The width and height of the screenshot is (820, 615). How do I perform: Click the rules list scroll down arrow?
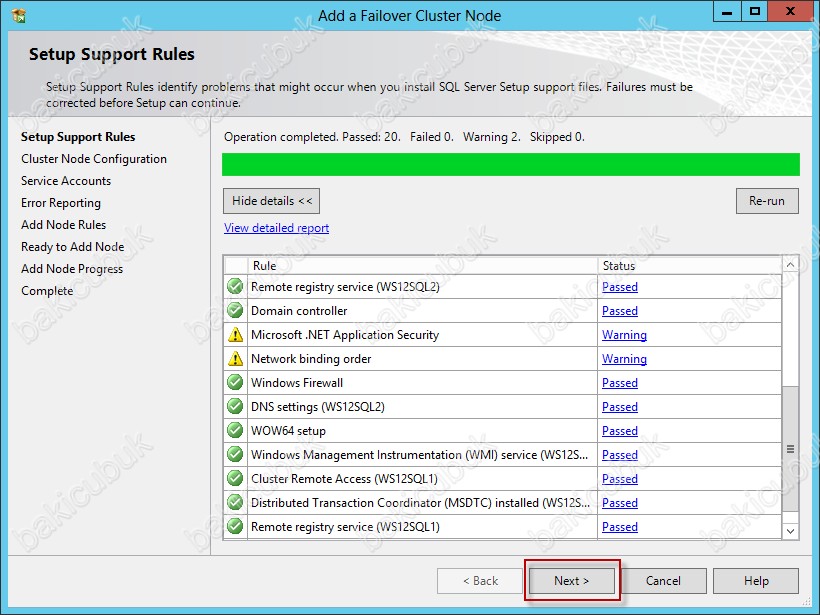[791, 531]
